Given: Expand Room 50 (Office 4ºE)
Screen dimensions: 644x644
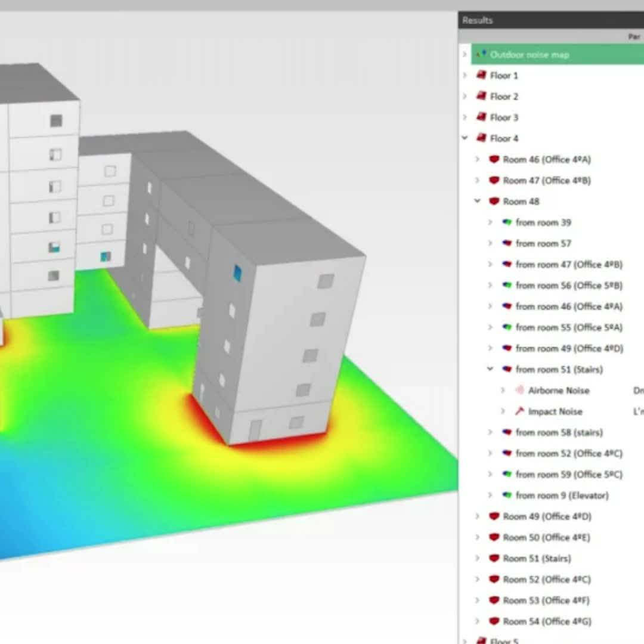Looking at the screenshot, I should coord(477,537).
